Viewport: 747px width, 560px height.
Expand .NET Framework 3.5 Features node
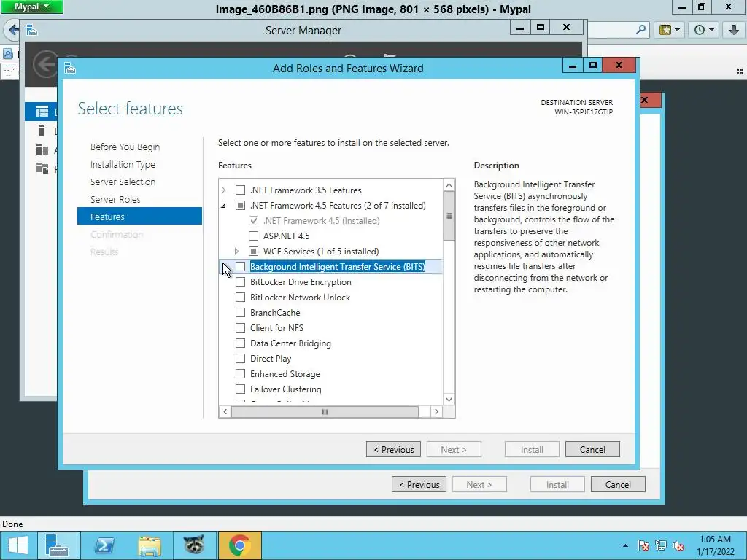pyautogui.click(x=223, y=190)
